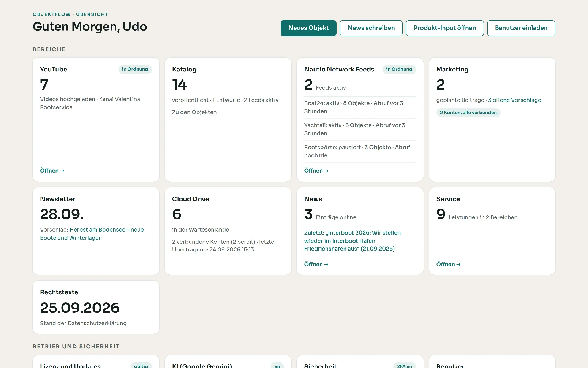
Task: Click the YouTube in Ordnung badge
Action: point(135,69)
